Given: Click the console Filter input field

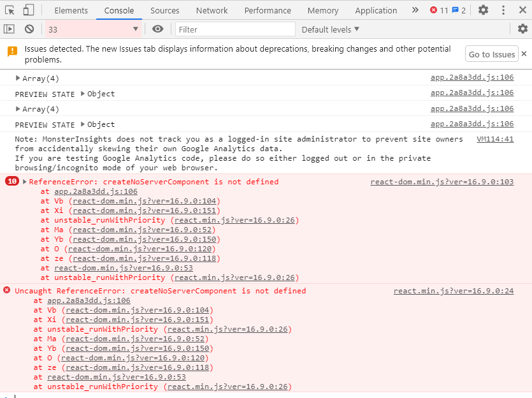Looking at the screenshot, I should coord(234,29).
